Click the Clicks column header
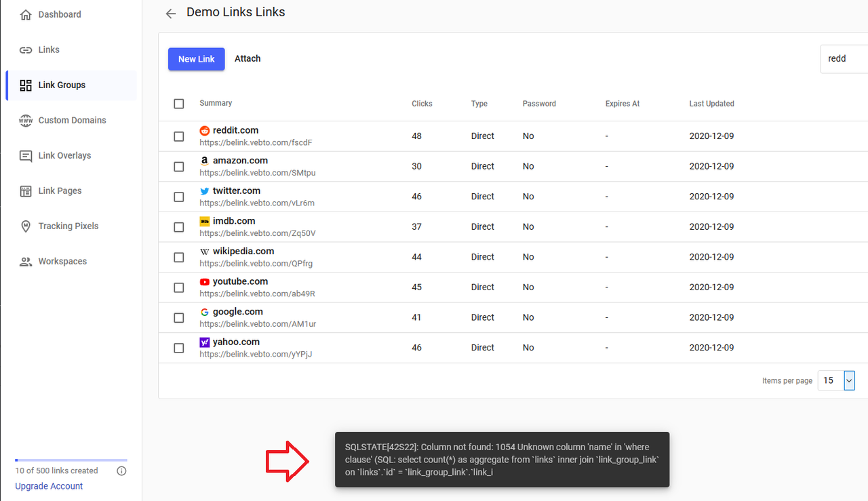 [x=422, y=104]
